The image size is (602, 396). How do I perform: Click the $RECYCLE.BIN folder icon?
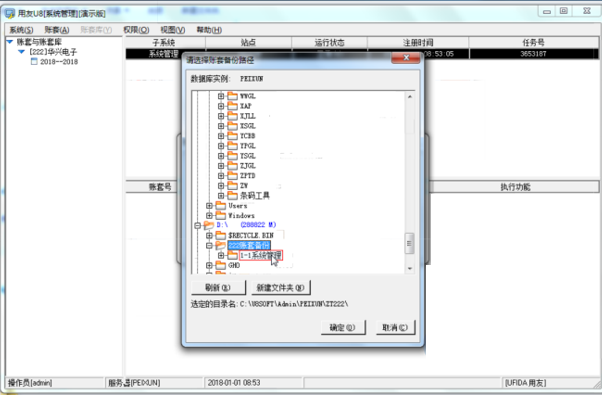pyautogui.click(x=220, y=235)
